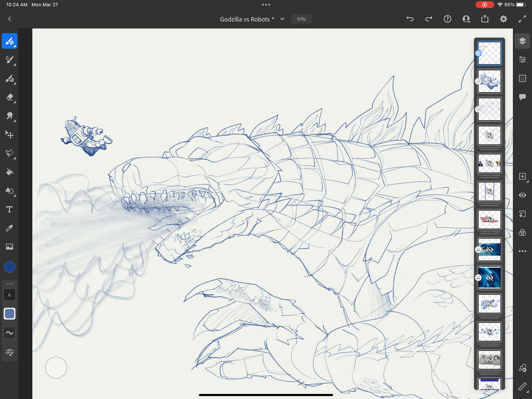Select the Eyedropper tool
This screenshot has width=532, height=399.
(9, 228)
